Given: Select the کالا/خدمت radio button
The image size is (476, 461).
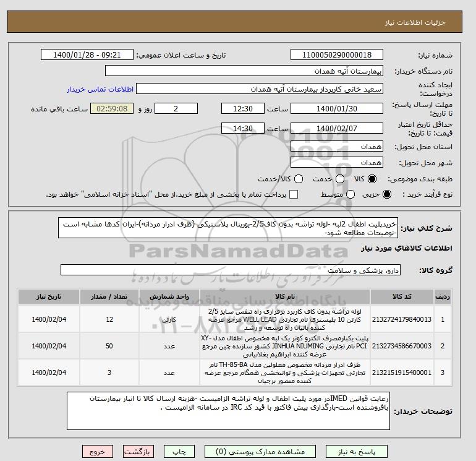Looking at the screenshot, I should [x=299, y=179].
